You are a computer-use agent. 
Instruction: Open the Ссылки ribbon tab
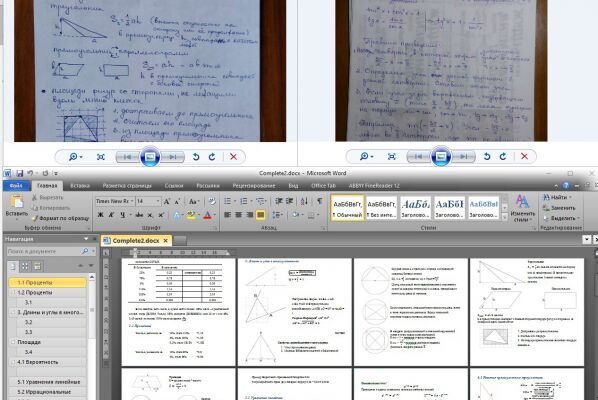[174, 186]
